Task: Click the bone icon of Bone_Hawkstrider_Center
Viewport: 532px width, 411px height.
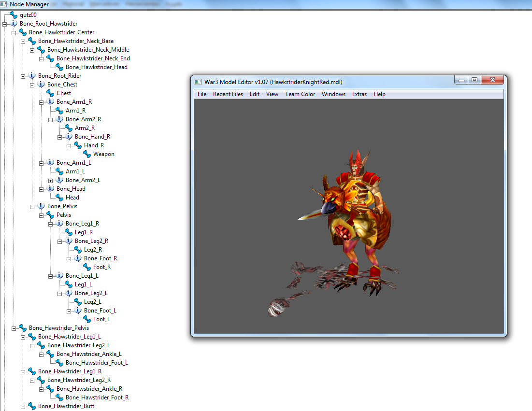Action: pyautogui.click(x=23, y=32)
